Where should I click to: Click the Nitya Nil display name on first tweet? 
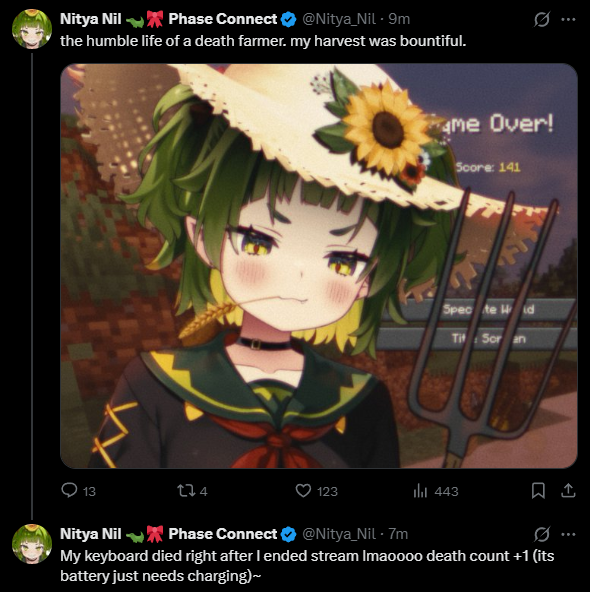click(91, 19)
